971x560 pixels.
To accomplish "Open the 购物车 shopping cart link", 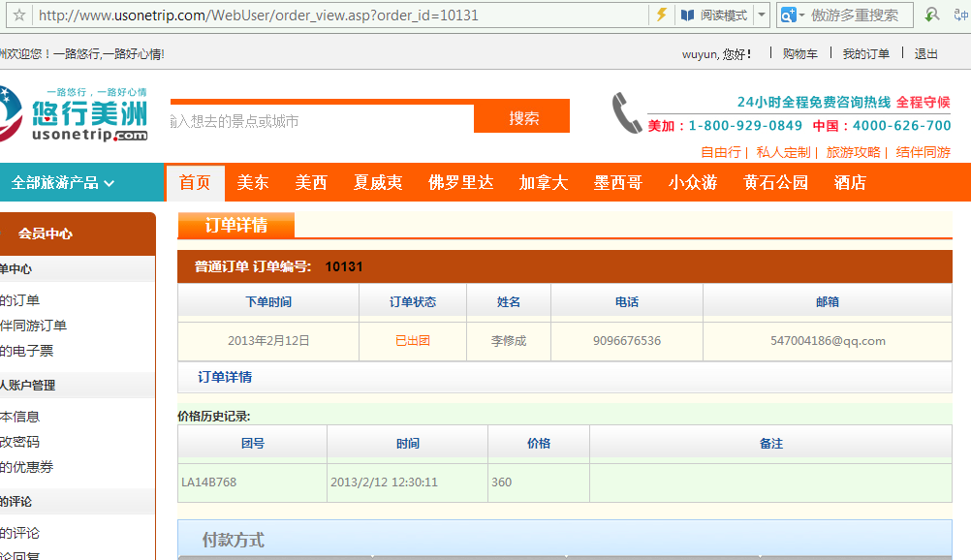I will coord(800,54).
